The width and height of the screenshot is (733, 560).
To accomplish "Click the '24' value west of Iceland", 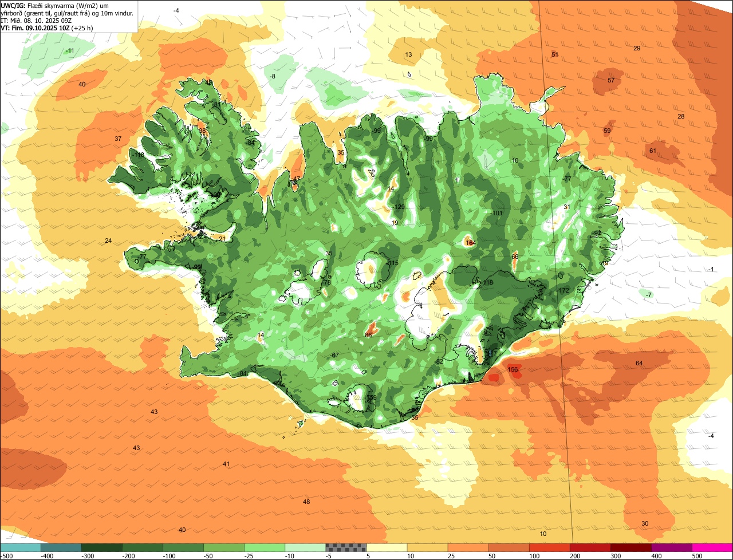I will [x=108, y=241].
